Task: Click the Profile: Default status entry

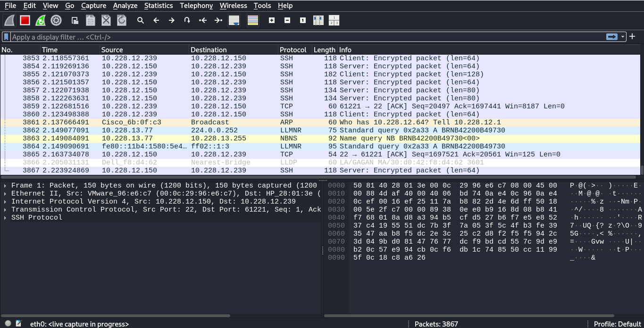Action: (617, 324)
